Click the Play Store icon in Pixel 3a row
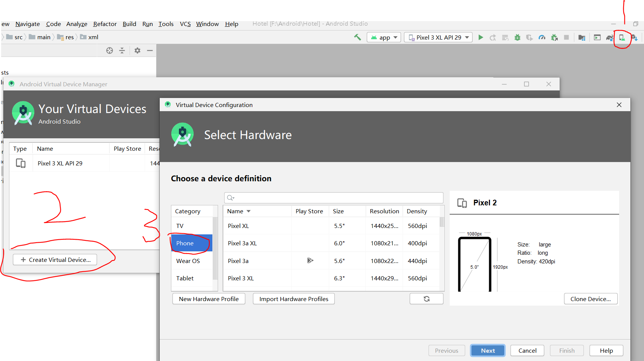 pyautogui.click(x=310, y=260)
